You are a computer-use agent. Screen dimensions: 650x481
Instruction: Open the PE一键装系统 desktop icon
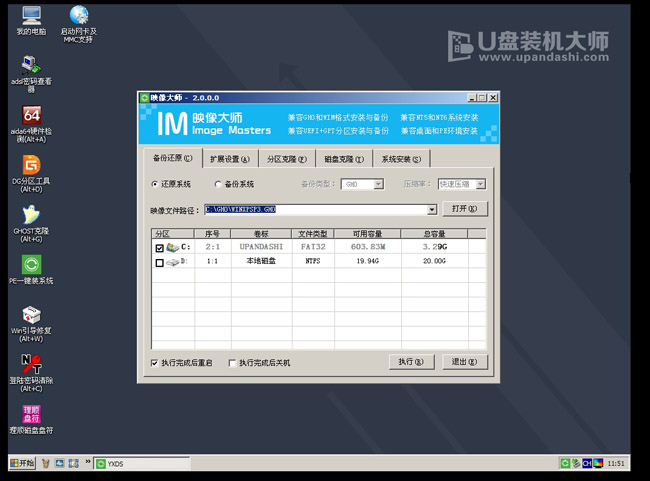(32, 270)
